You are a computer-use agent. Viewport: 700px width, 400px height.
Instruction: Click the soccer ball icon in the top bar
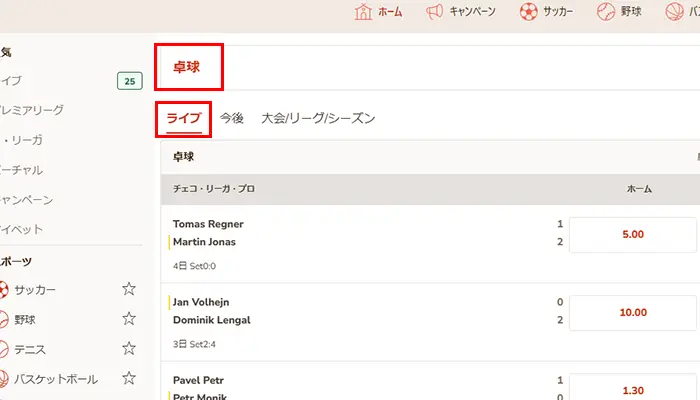(529, 12)
